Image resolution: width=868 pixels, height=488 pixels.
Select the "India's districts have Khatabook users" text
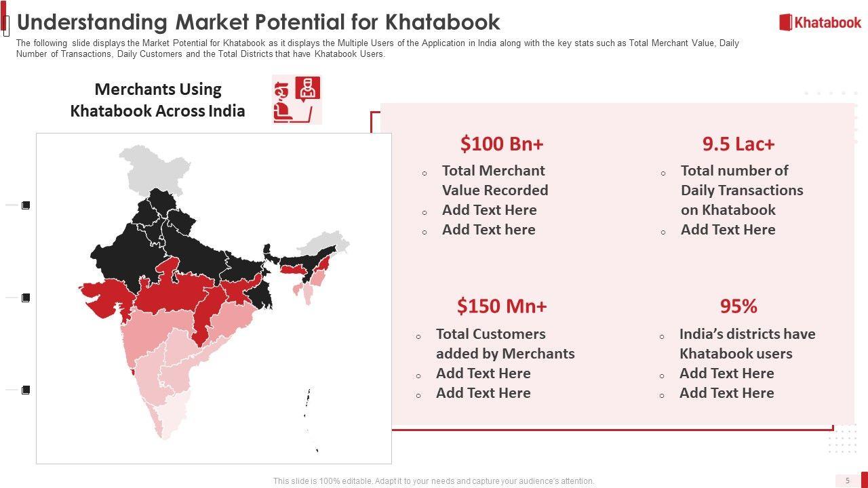click(x=747, y=344)
